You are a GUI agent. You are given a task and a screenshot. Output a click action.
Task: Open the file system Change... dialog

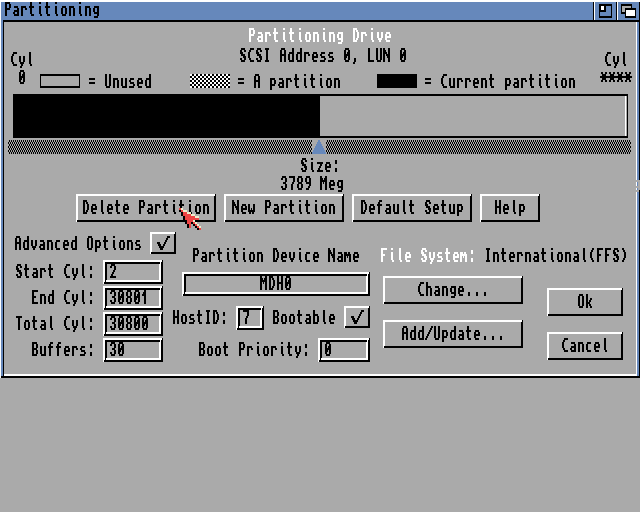coord(452,290)
